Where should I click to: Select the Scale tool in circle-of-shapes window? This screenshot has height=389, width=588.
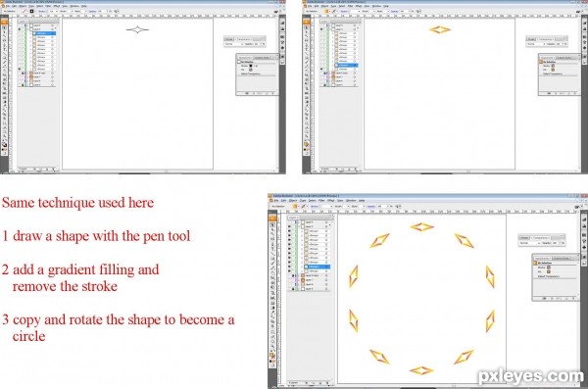(x=272, y=278)
